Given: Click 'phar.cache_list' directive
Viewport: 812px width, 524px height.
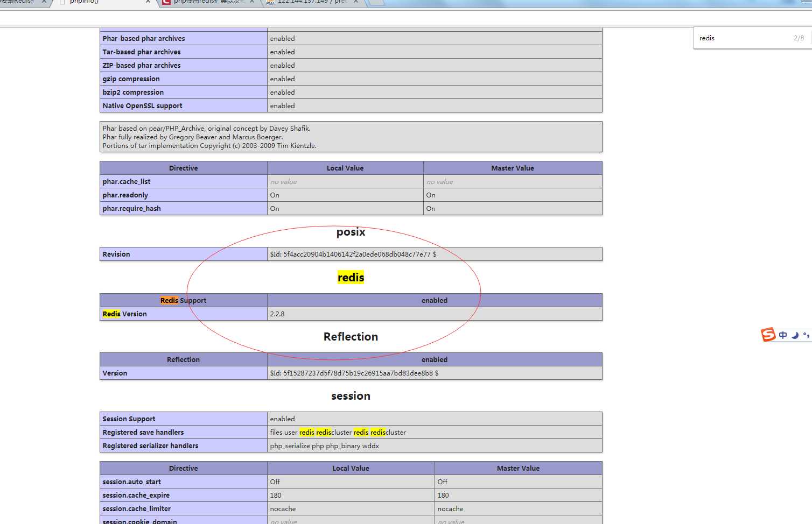Looking at the screenshot, I should [127, 181].
